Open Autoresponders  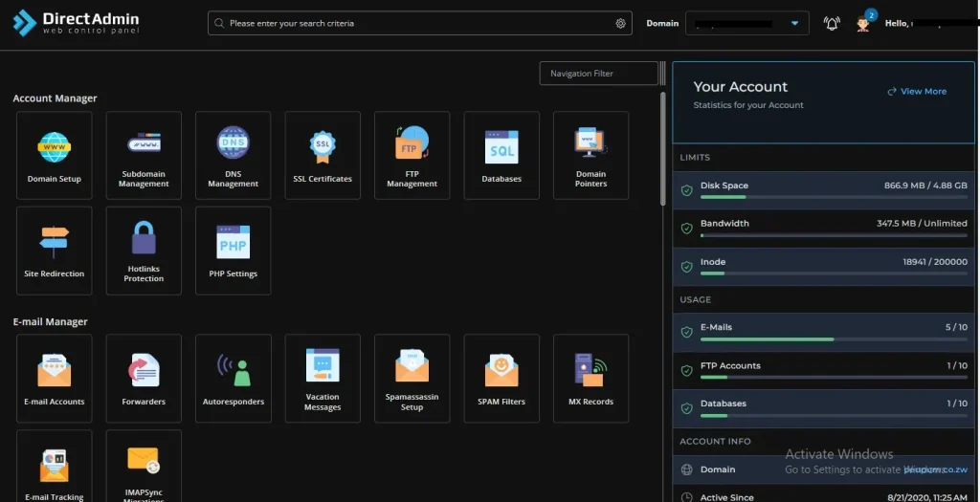coord(234,379)
